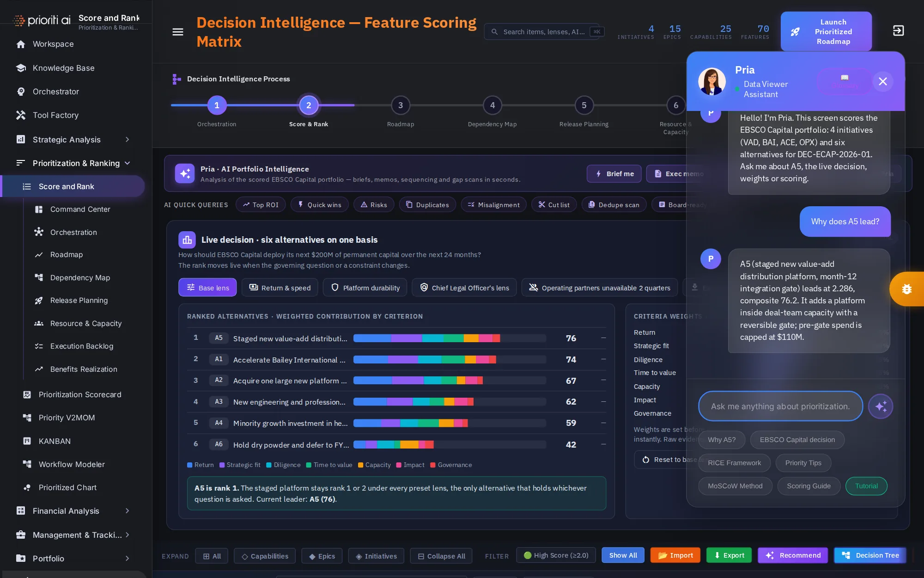The height and width of the screenshot is (578, 924).
Task: Click the Ask me anything input
Action: (780, 406)
